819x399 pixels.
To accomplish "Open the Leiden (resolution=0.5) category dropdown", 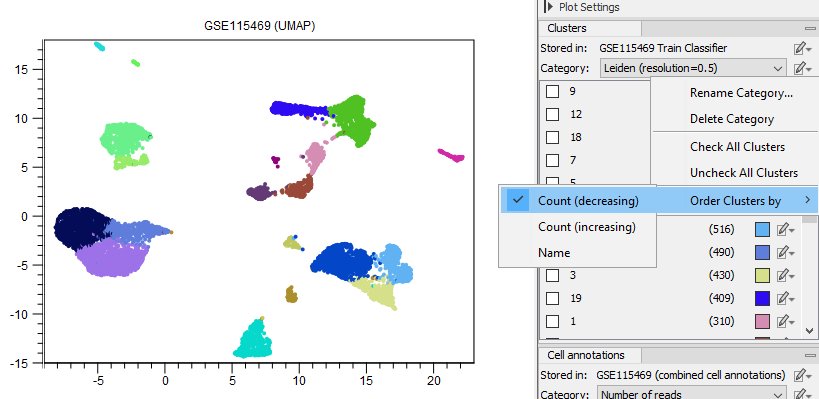I will pos(693,68).
